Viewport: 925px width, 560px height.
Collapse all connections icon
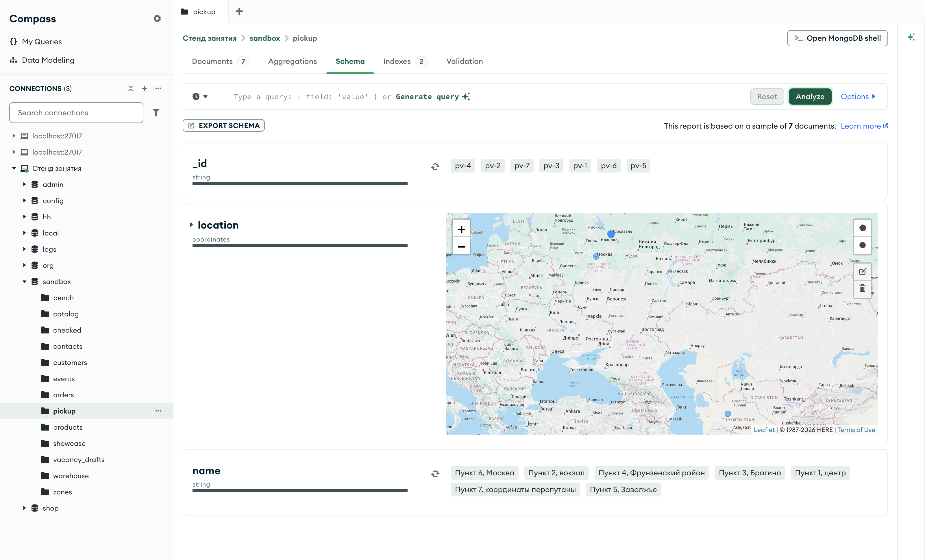(x=131, y=88)
